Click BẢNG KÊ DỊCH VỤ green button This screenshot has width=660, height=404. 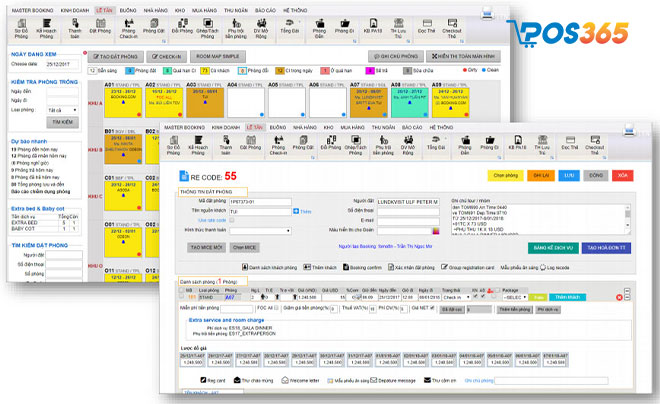(553, 248)
